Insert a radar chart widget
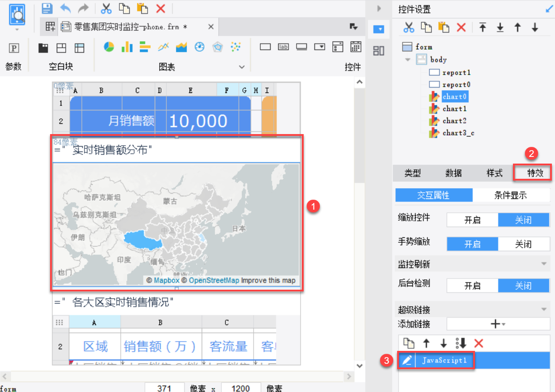The height and width of the screenshot is (392, 555). pyautogui.click(x=217, y=46)
